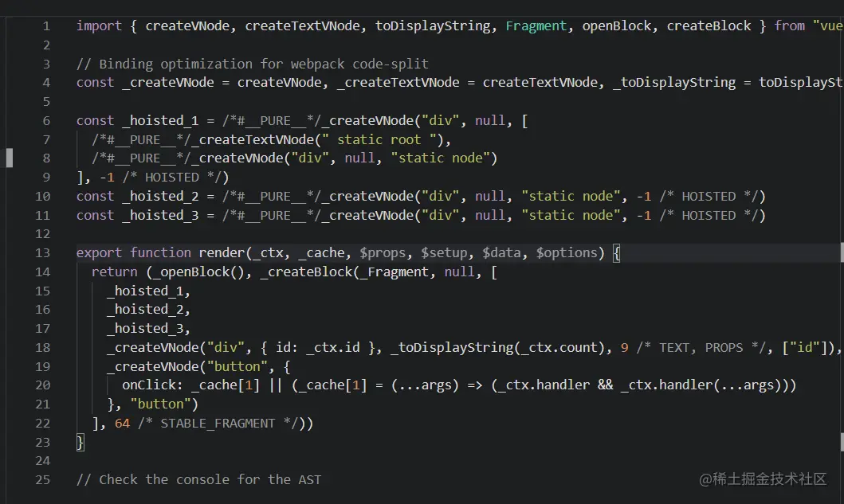The height and width of the screenshot is (504, 844).
Task: Click onClick property on line 20
Action: coord(149,385)
